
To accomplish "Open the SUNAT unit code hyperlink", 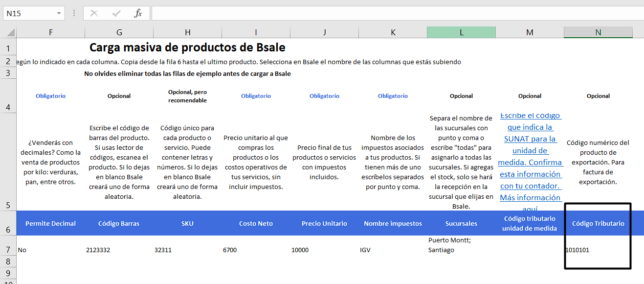I will [x=530, y=162].
